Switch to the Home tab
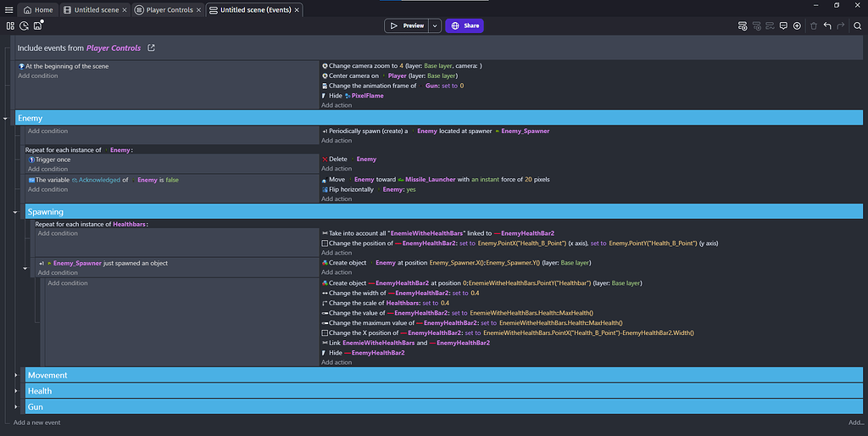The image size is (868, 436). click(x=38, y=10)
